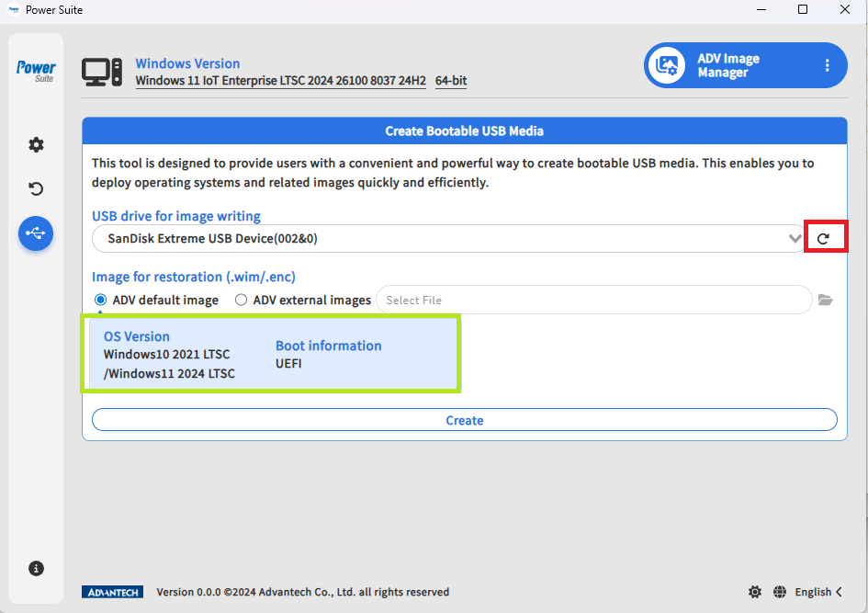
Task: Open the restore/recovery icon in the sidebar
Action: click(36, 188)
